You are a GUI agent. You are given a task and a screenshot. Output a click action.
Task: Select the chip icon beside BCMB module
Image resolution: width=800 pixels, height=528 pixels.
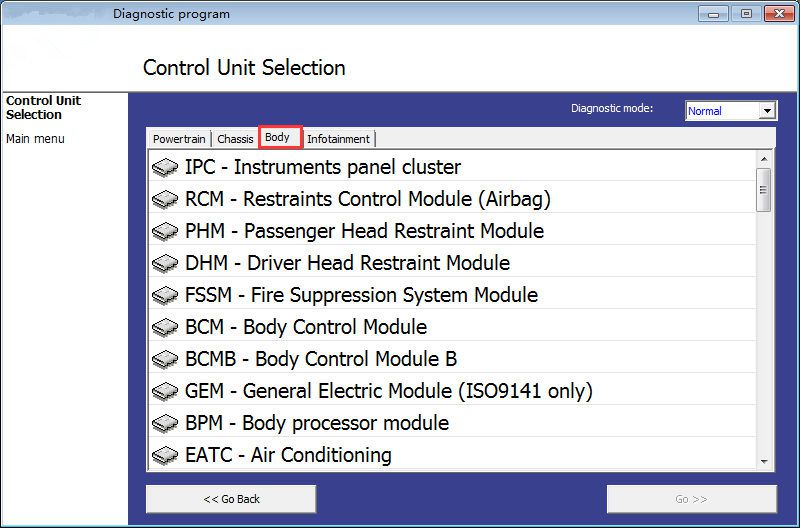coord(165,360)
